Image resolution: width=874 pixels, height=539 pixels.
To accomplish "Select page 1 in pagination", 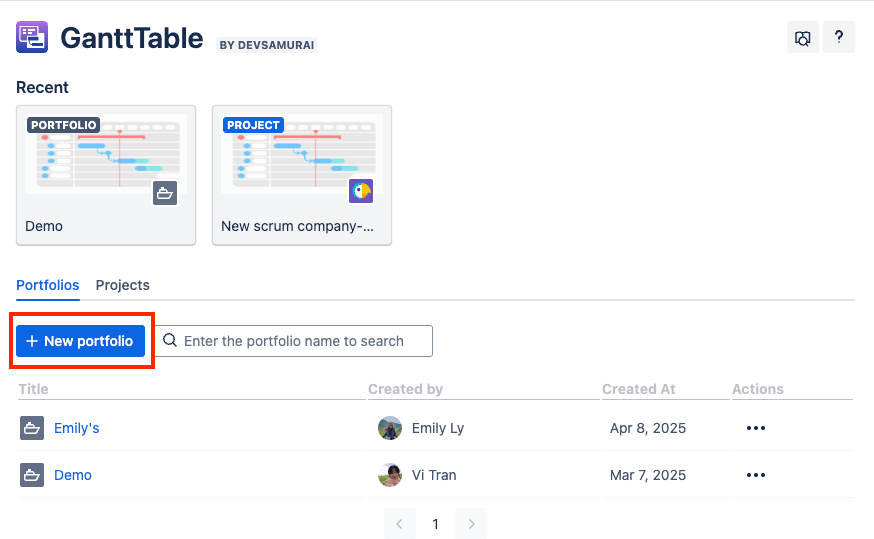I will pos(435,524).
